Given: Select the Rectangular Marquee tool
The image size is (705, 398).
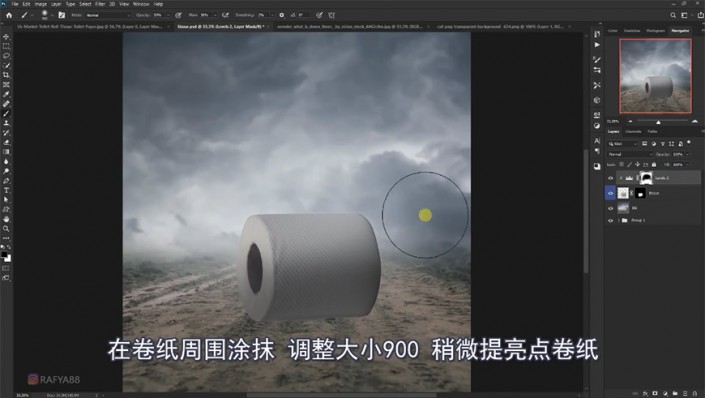Looking at the screenshot, I should (x=6, y=46).
